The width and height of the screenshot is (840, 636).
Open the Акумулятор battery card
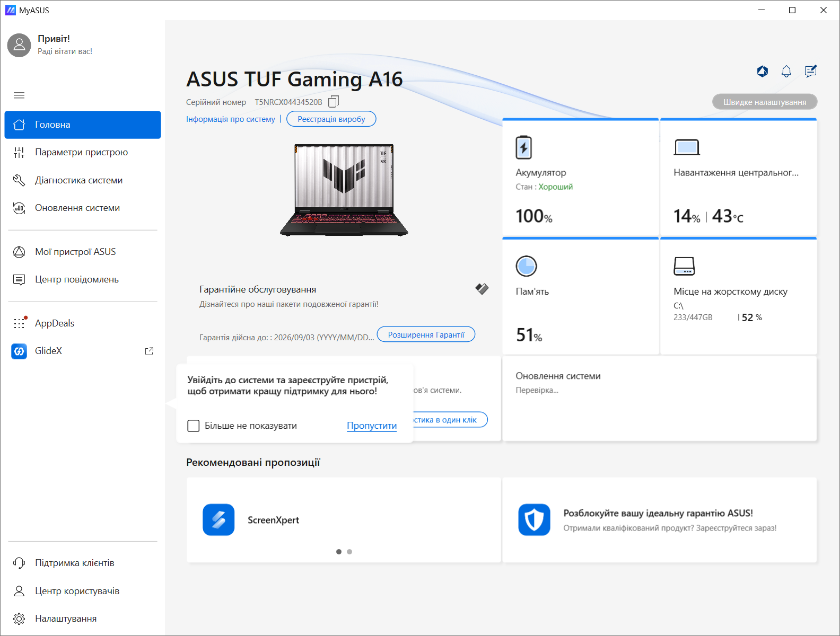[581, 178]
